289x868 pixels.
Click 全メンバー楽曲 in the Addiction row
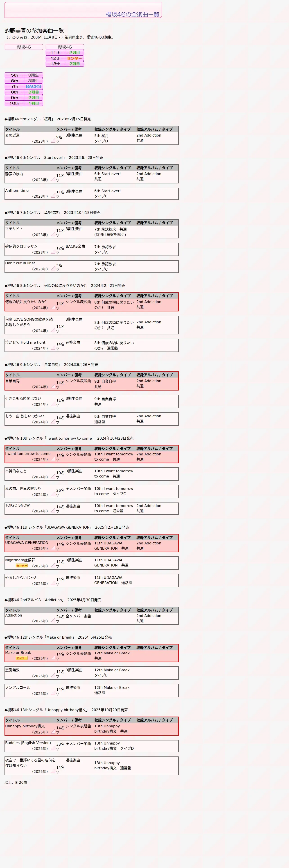coord(78,616)
